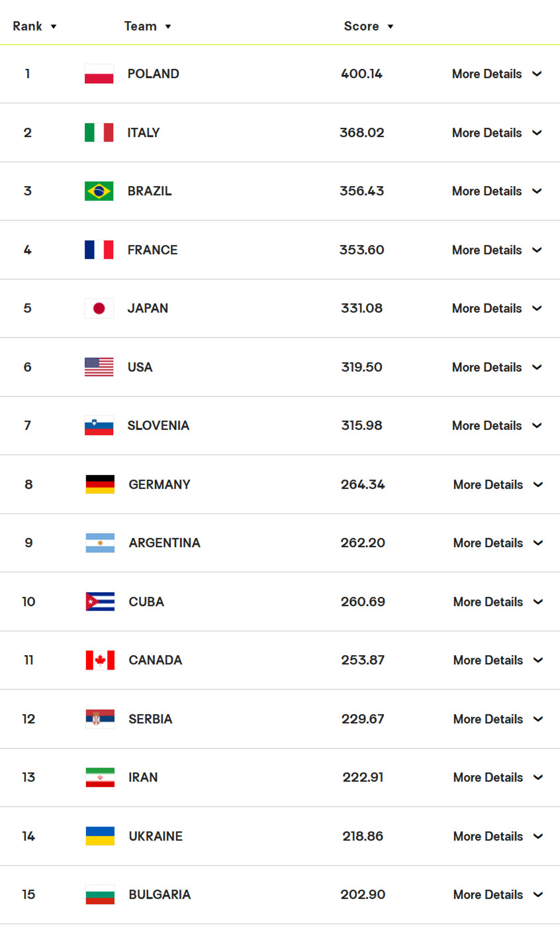Click the Ukraine flag icon
This screenshot has width=560, height=928.
100,836
